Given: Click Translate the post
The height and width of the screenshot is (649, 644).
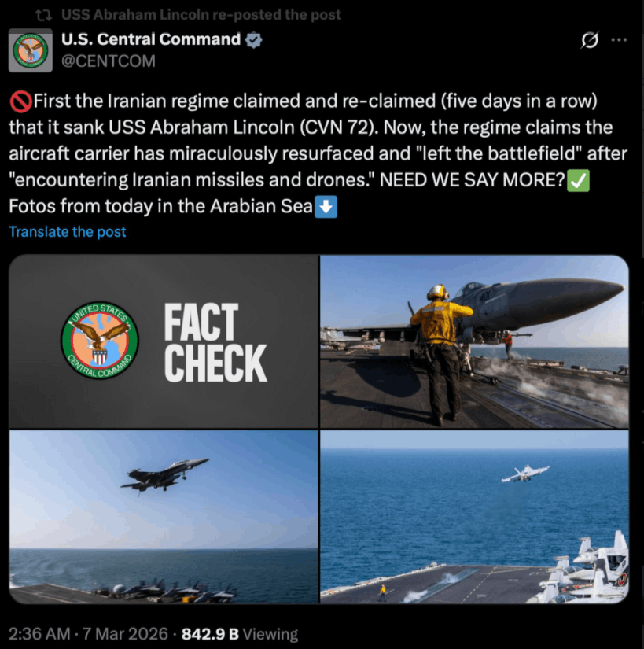Looking at the screenshot, I should [x=68, y=232].
